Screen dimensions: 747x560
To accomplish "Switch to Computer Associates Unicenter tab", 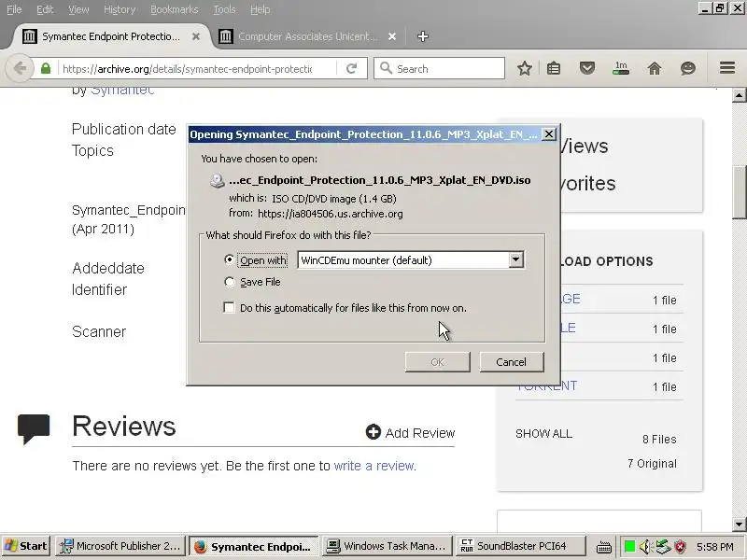I will (307, 36).
